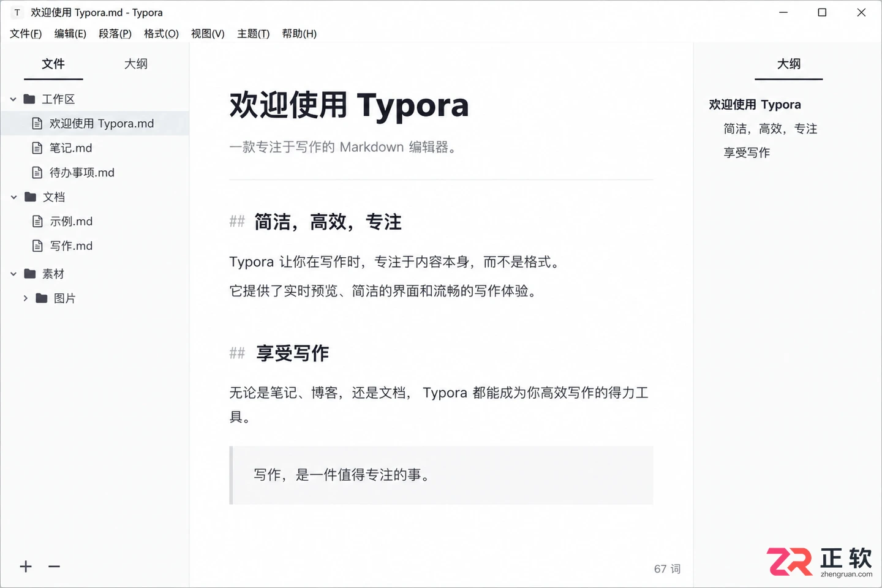
Task: Open the 文件(F) menu
Action: (x=26, y=34)
